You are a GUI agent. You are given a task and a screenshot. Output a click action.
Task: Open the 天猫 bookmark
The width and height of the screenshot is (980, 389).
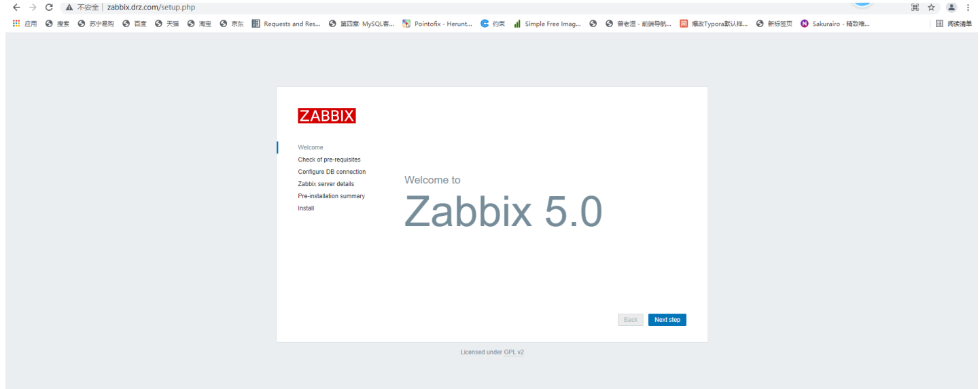click(167, 24)
